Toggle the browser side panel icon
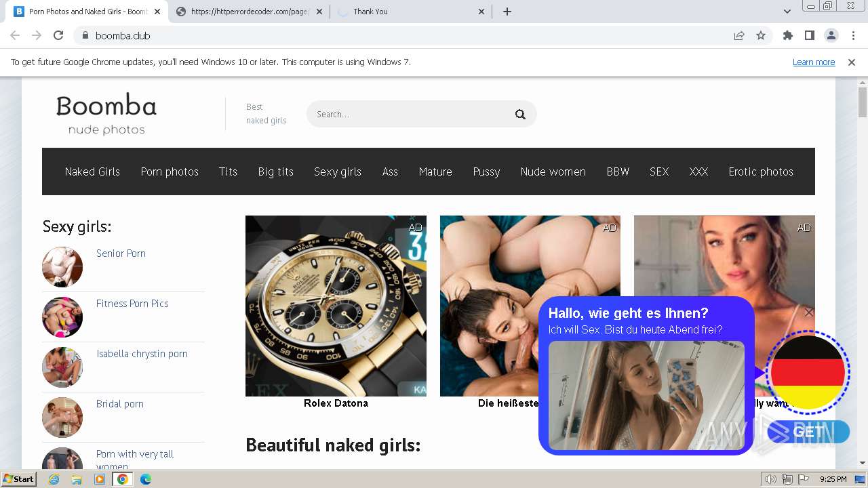Screen dimensions: 868x488 (810, 35)
